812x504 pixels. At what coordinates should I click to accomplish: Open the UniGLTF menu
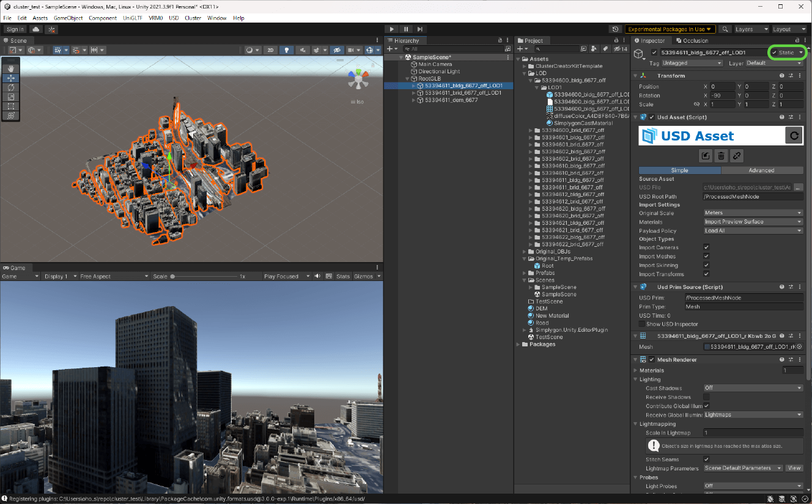(x=133, y=18)
